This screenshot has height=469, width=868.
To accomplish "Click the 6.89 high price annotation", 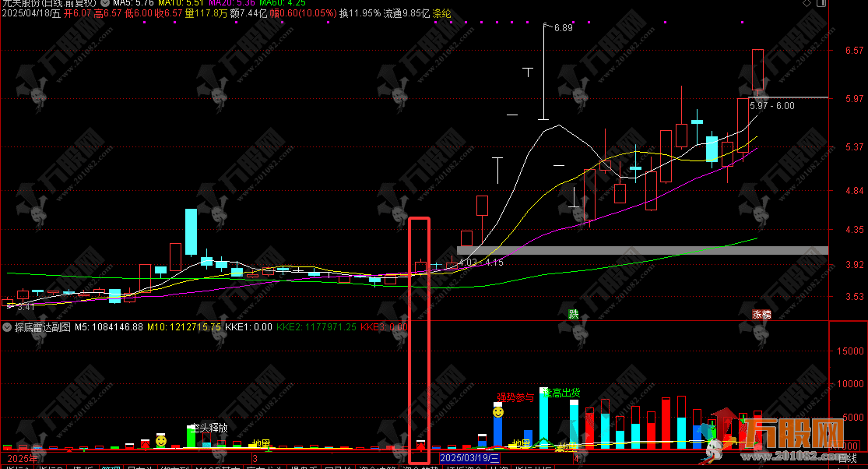I will pos(564,28).
